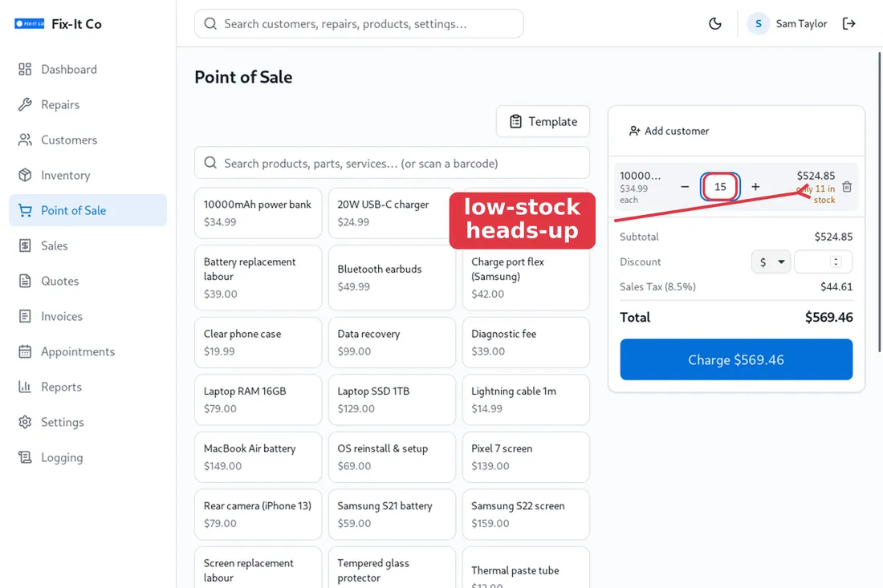Add Diagnostic fee to cart
Screen dimensions: 883x588
coord(526,343)
